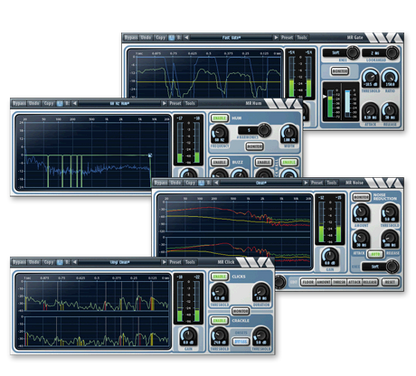The height and width of the screenshot is (376, 416).
Task: Click Copy in the MR Noise window
Action: pyautogui.click(x=191, y=183)
